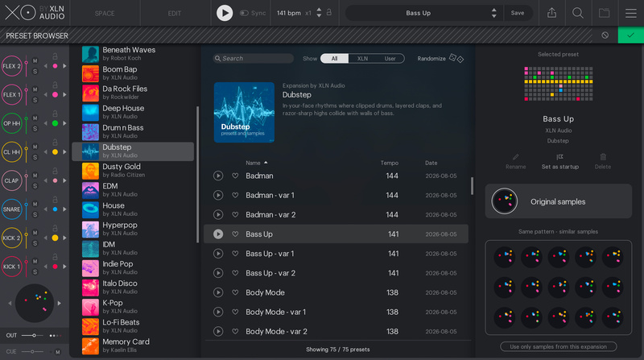This screenshot has height=360, width=644.
Task: Rename the selected preset
Action: [x=515, y=162]
